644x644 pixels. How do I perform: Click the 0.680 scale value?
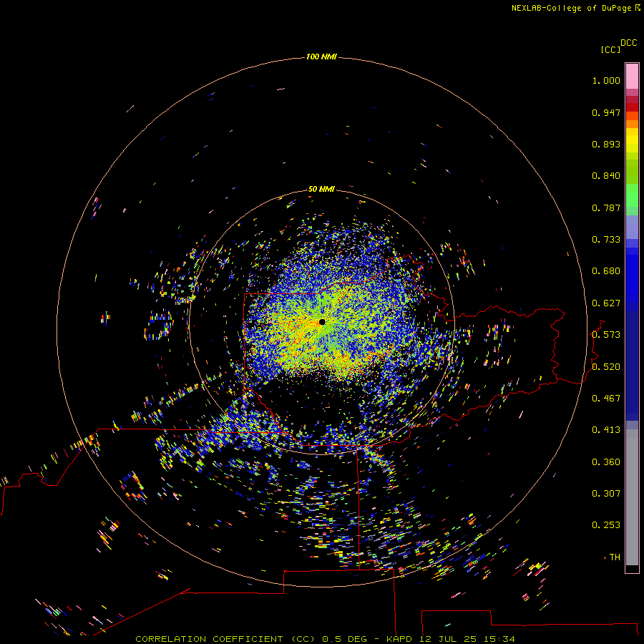(x=606, y=271)
